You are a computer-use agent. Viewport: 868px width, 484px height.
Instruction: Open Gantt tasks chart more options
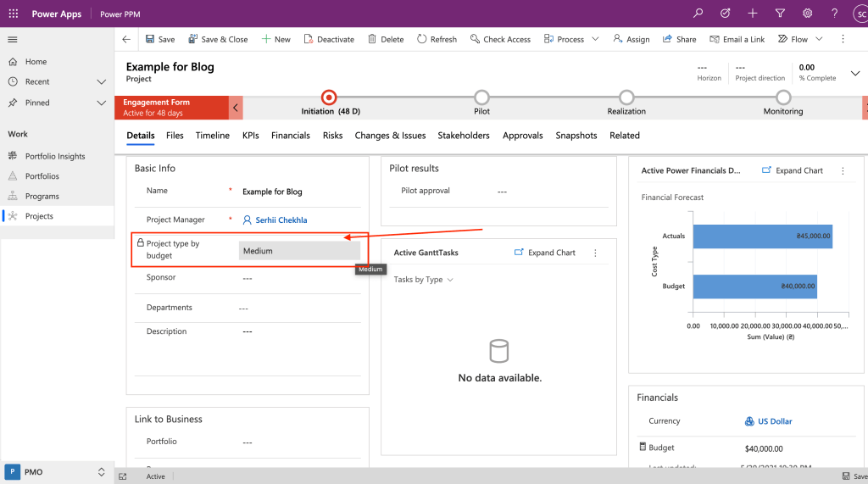[595, 253]
